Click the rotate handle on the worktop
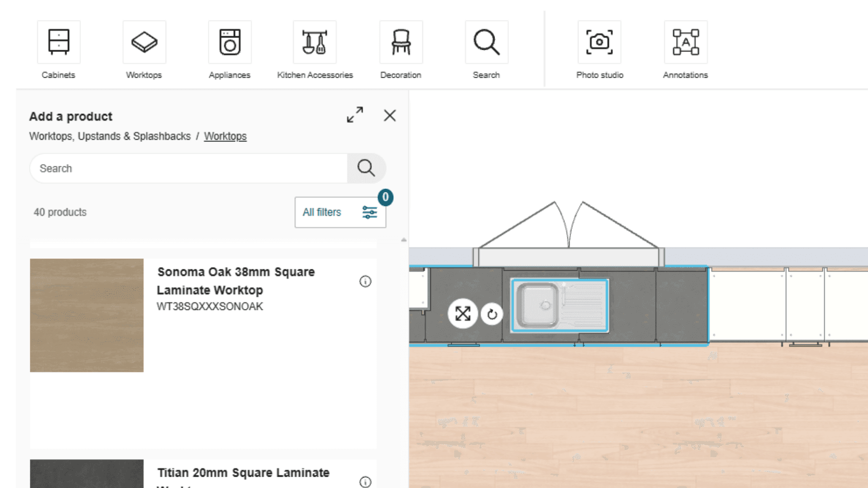The width and height of the screenshot is (868, 488). tap(492, 314)
